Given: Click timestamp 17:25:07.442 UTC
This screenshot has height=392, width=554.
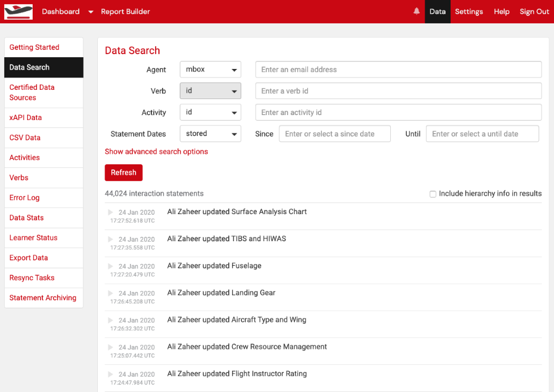Looking at the screenshot, I should [132, 356].
